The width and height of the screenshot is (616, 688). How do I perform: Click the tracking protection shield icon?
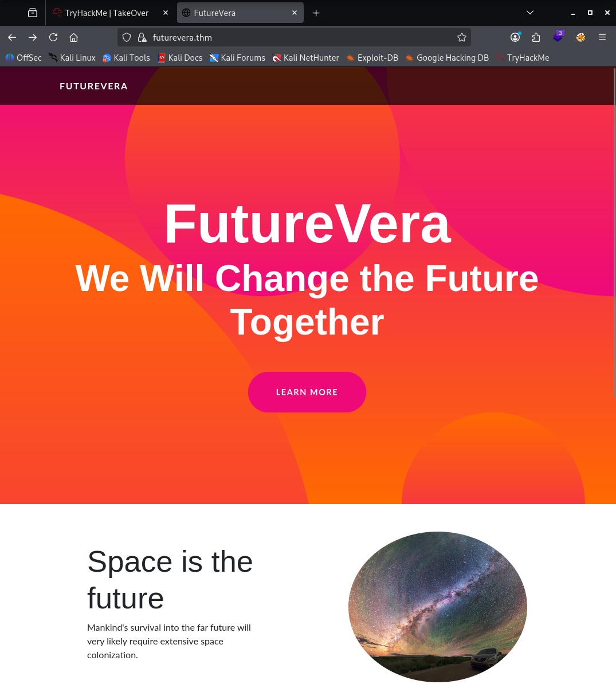[127, 37]
